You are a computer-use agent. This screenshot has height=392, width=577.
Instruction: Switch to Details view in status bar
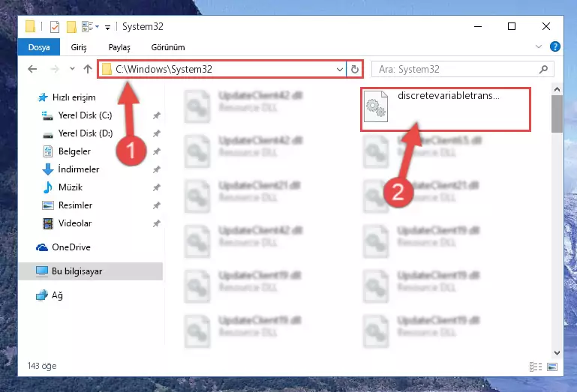coord(536,367)
